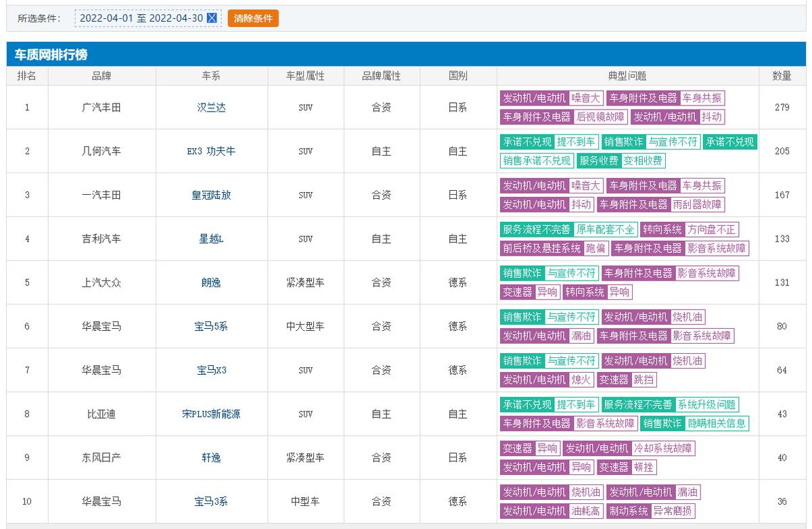Select the 雨刮器故障 issue tag

[x=697, y=204]
